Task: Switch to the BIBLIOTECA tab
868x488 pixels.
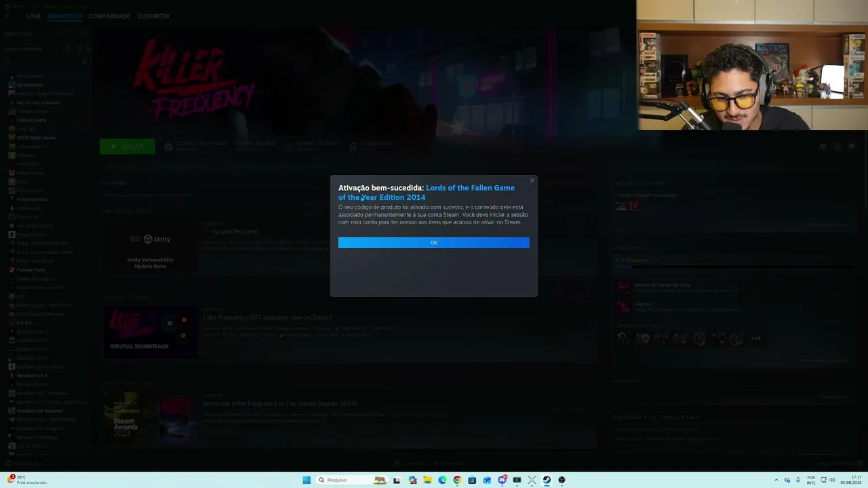Action: click(x=65, y=16)
